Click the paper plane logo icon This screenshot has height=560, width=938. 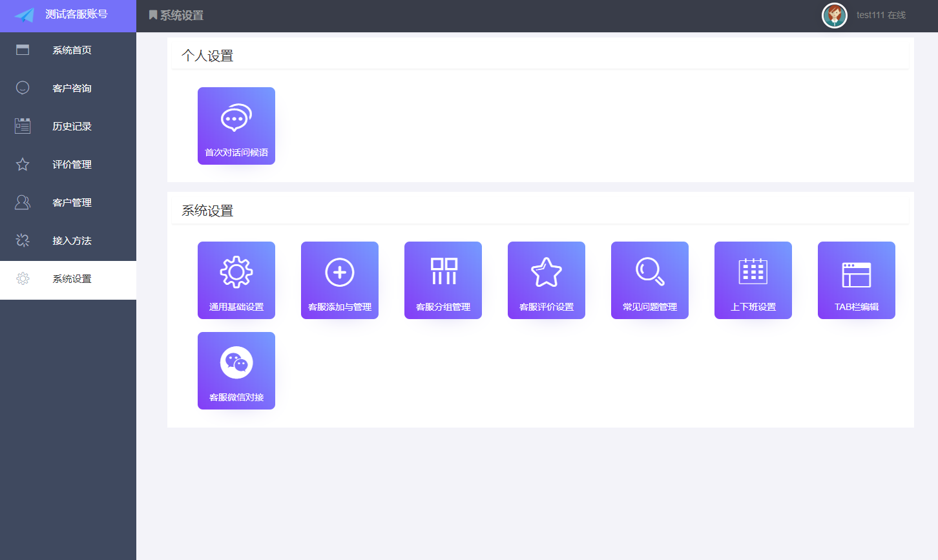tap(25, 15)
